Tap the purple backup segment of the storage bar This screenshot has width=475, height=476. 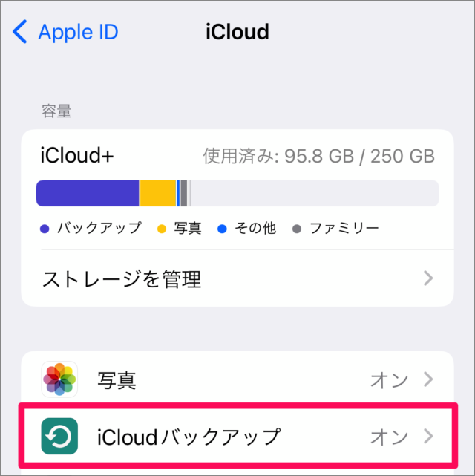[88, 193]
